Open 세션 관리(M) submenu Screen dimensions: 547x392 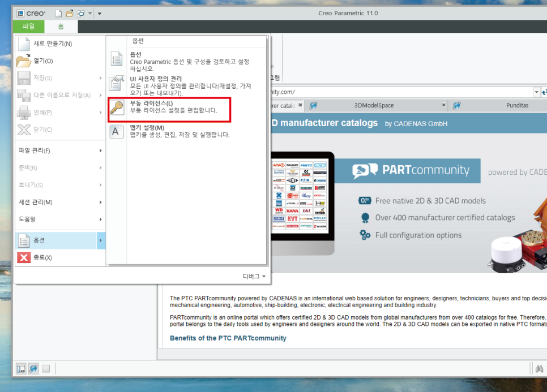tap(60, 202)
